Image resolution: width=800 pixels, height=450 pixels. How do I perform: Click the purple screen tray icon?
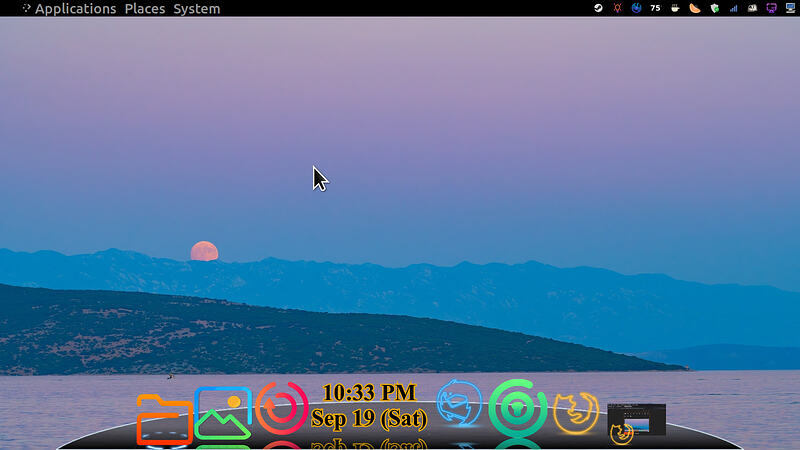pyautogui.click(x=771, y=8)
